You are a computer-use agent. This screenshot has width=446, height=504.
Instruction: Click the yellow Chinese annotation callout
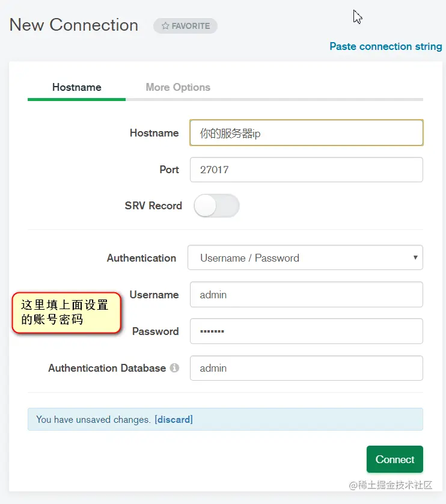pyautogui.click(x=67, y=312)
